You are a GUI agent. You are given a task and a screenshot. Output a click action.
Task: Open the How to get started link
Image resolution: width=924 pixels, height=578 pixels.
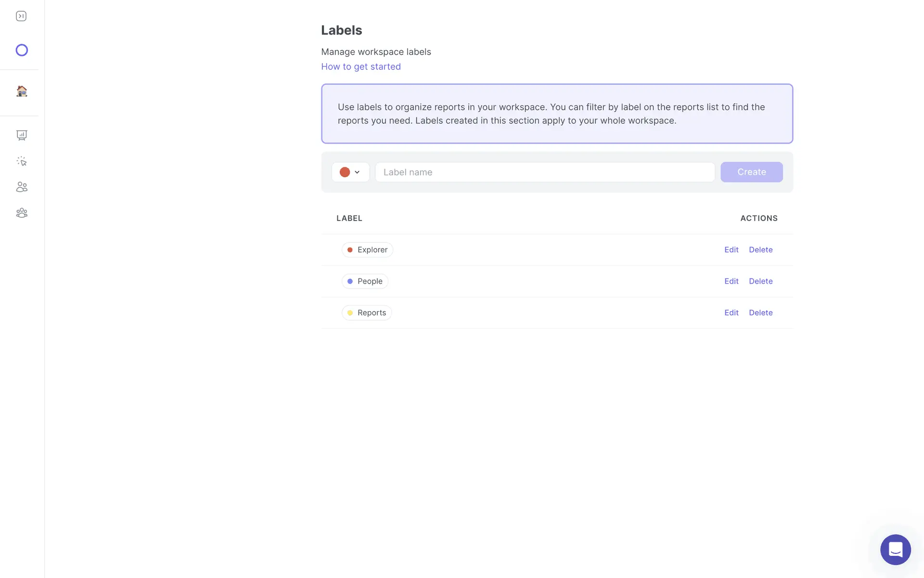point(360,66)
